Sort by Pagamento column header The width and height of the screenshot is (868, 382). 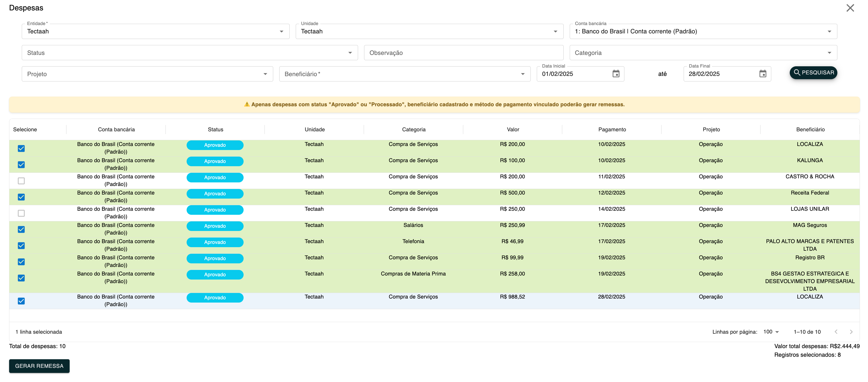coord(612,130)
